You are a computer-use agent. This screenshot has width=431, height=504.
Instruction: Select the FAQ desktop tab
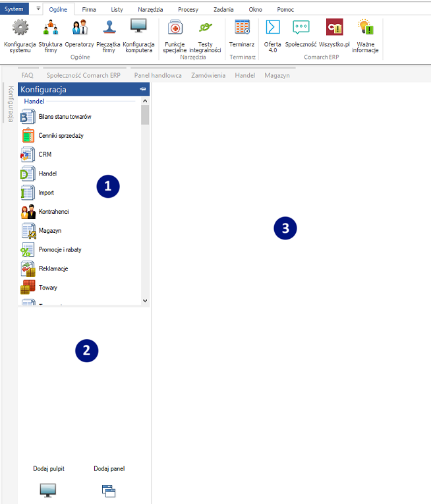pyautogui.click(x=27, y=75)
